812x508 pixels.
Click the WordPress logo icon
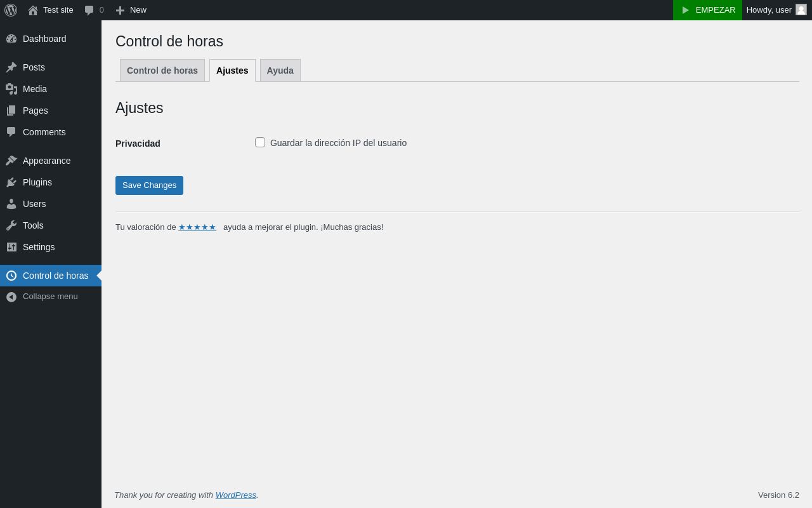click(x=11, y=10)
